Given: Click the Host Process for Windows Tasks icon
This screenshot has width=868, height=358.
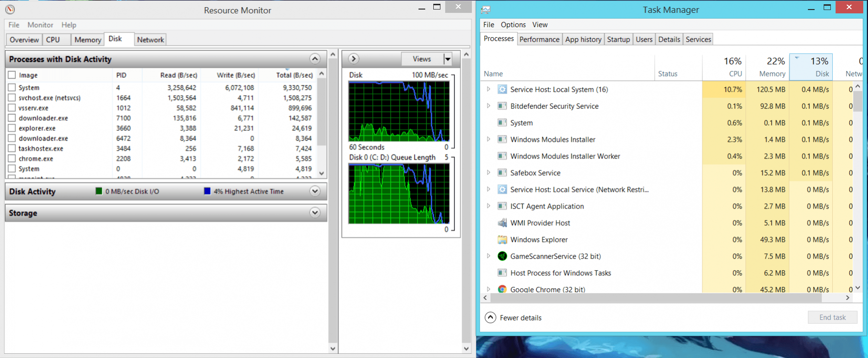Looking at the screenshot, I should pyautogui.click(x=502, y=273).
